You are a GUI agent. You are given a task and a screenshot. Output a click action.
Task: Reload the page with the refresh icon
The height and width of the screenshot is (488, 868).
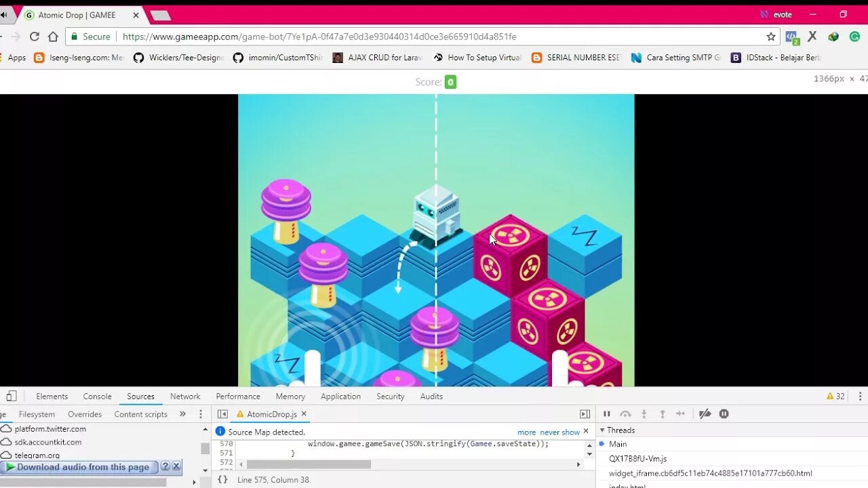tap(34, 37)
